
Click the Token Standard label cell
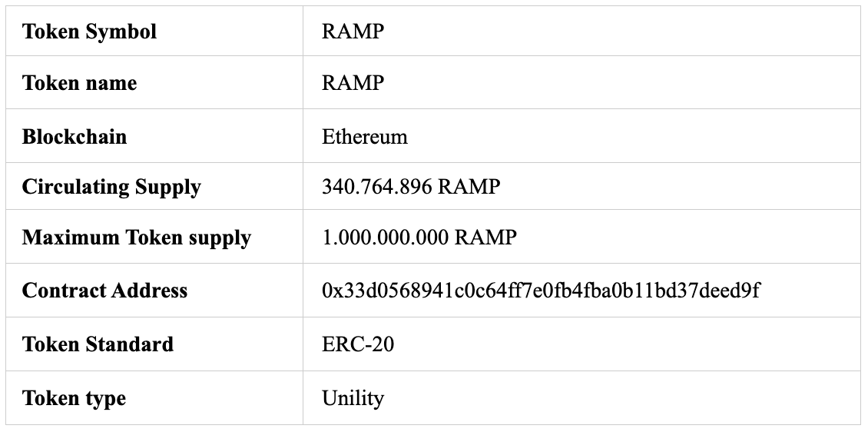click(98, 344)
